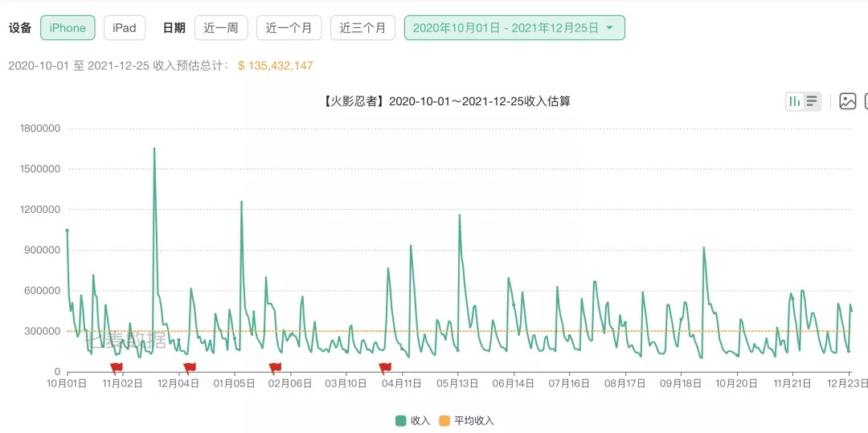Screen dimensions: 868x433
Task: Click the partially visible icon beside image export
Action: pos(866,101)
